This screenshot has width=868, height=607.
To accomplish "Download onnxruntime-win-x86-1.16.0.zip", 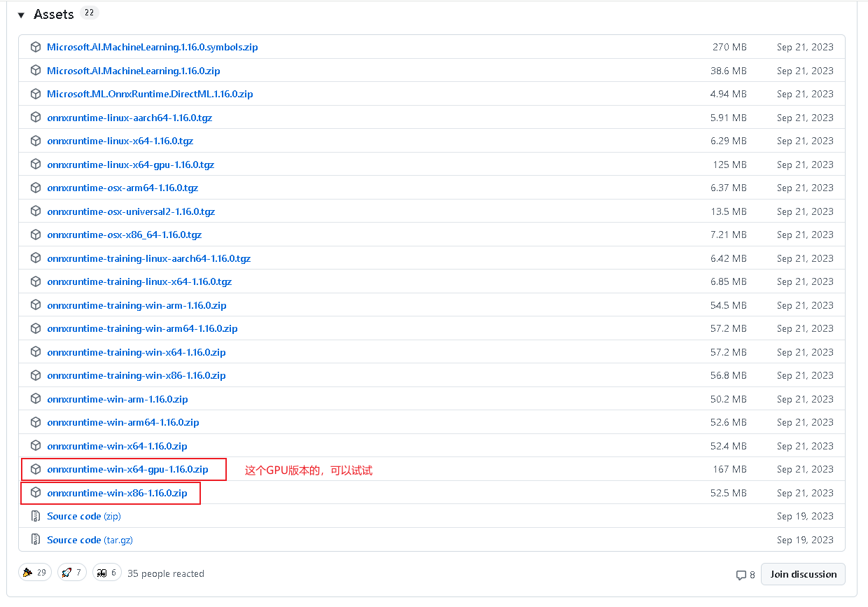I will click(117, 492).
